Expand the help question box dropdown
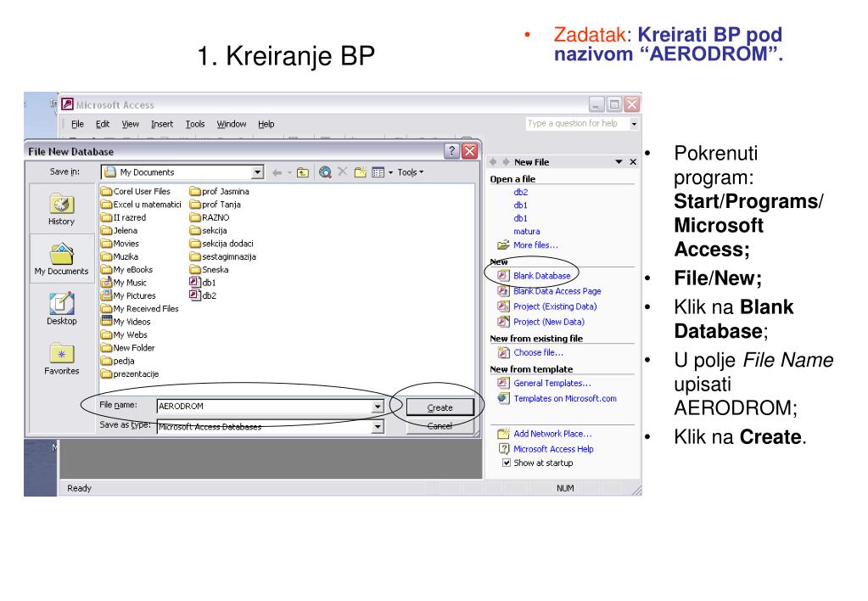This screenshot has width=868, height=601. pyautogui.click(x=635, y=124)
